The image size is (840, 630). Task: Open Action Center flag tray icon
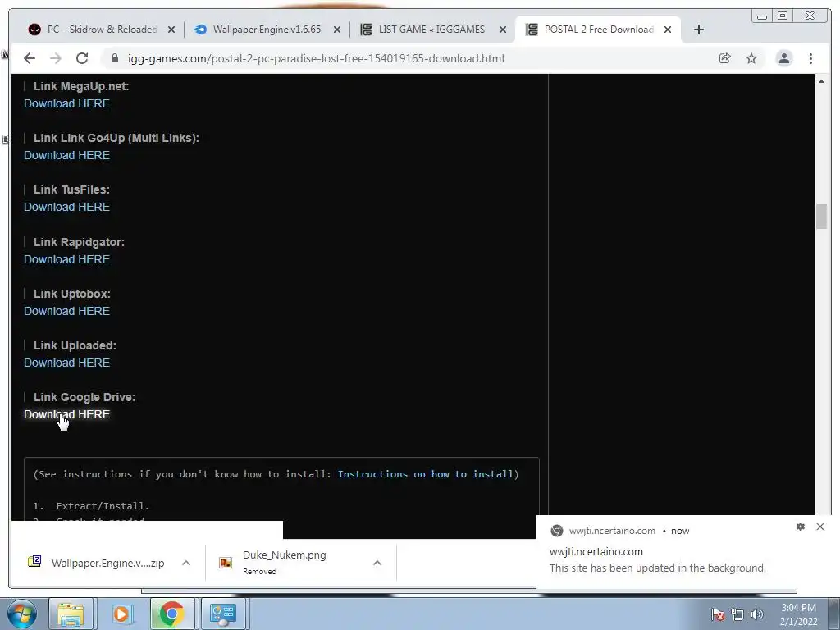[x=718, y=614]
